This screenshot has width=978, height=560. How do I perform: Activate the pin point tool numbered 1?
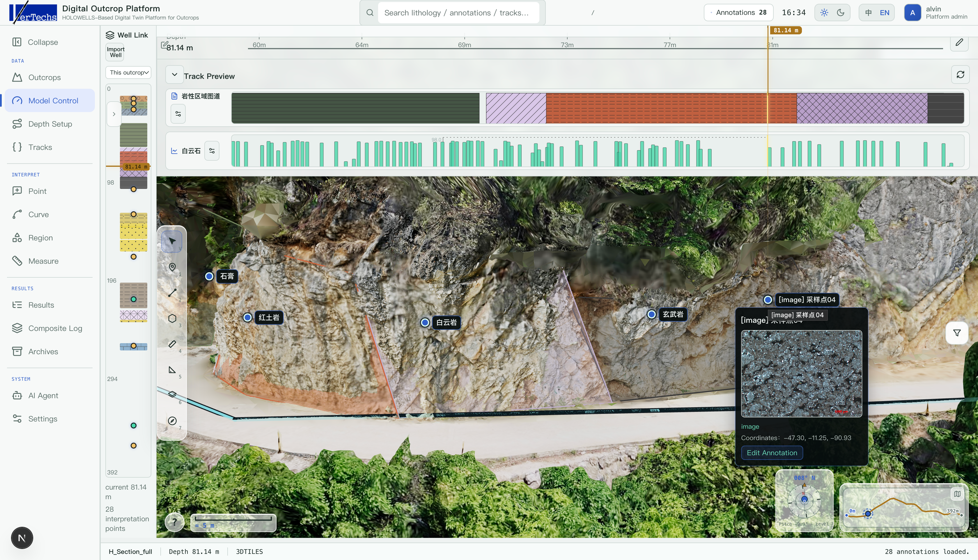coord(172,267)
